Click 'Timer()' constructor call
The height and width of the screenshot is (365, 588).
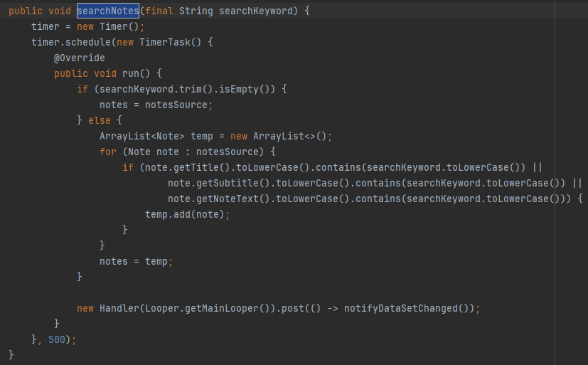click(x=119, y=26)
